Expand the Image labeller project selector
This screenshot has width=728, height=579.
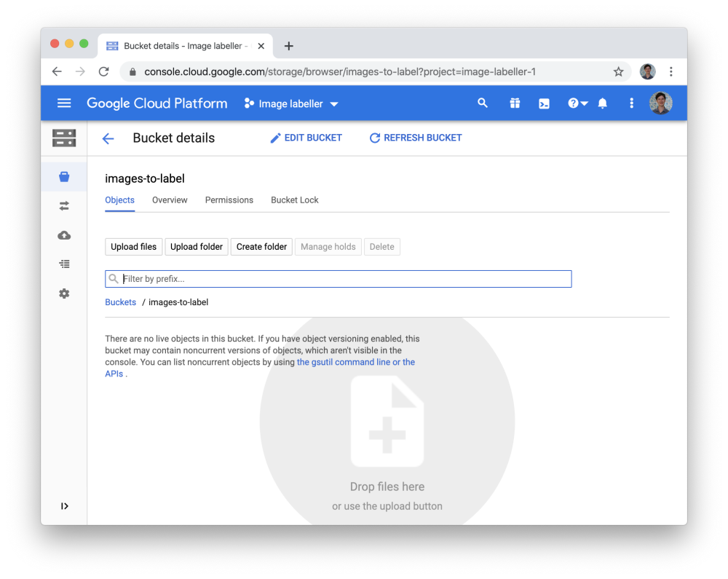click(292, 103)
